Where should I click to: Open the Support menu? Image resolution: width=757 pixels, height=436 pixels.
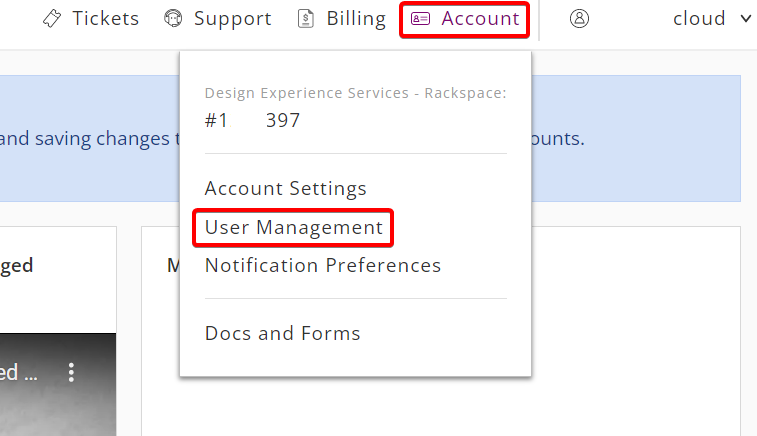pos(218,19)
